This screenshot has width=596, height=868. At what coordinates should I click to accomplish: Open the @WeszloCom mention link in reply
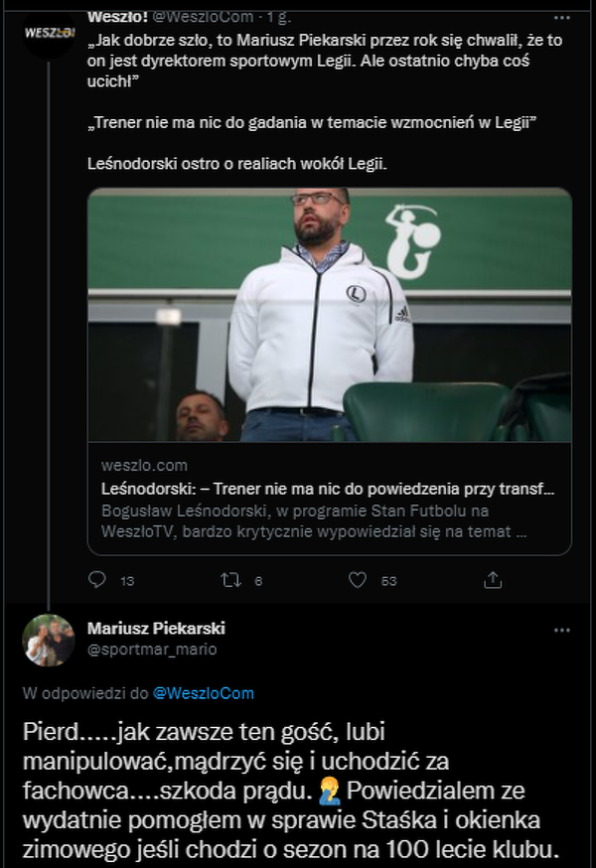pyautogui.click(x=204, y=692)
